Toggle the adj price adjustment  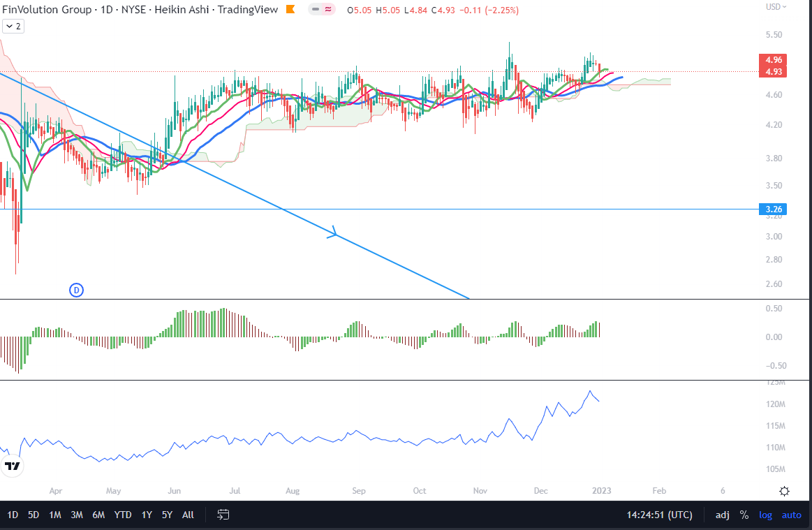pyautogui.click(x=723, y=515)
